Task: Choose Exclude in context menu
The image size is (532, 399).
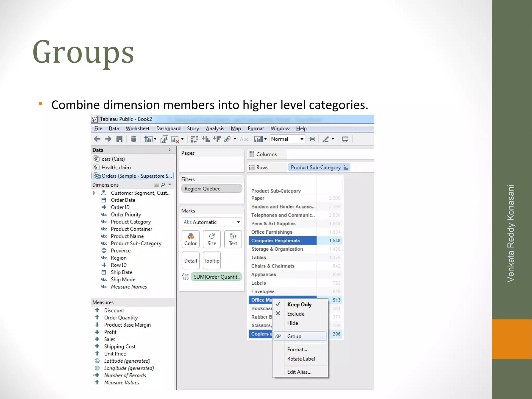Action: [x=300, y=314]
